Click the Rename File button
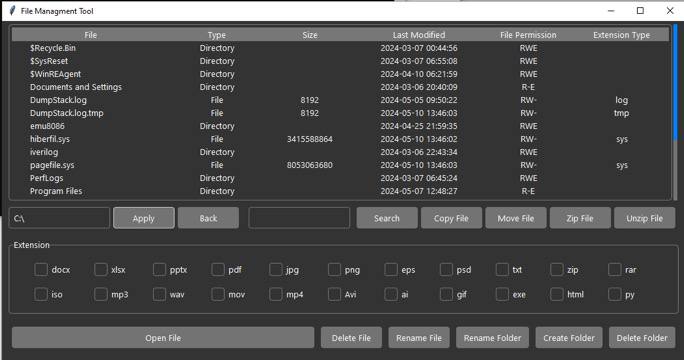 click(419, 338)
